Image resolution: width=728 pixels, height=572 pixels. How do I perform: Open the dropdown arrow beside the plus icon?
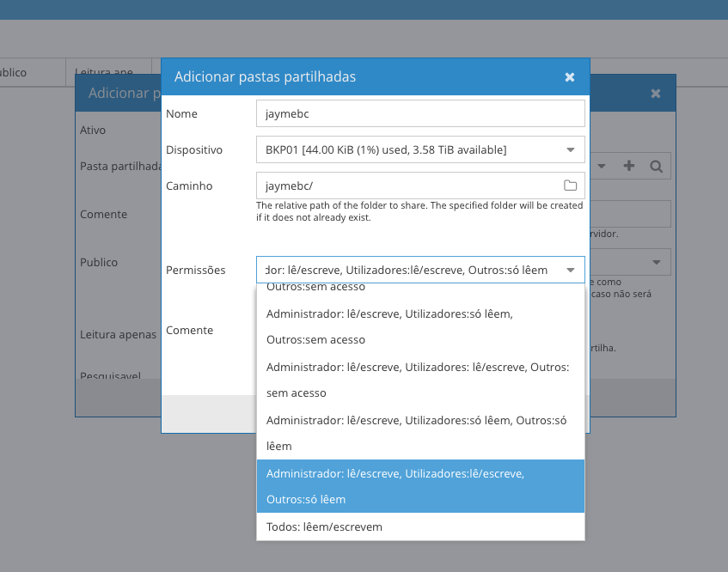tap(603, 166)
